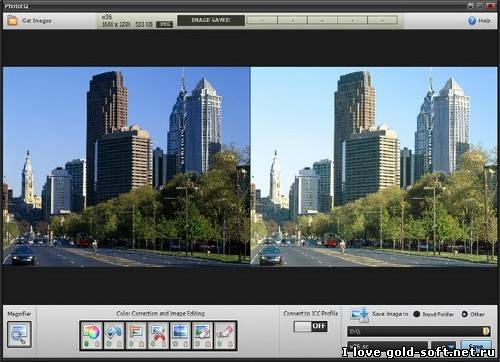Select the crop/frame editing tool icon
This screenshot has height=362, width=500.
[x=180, y=335]
